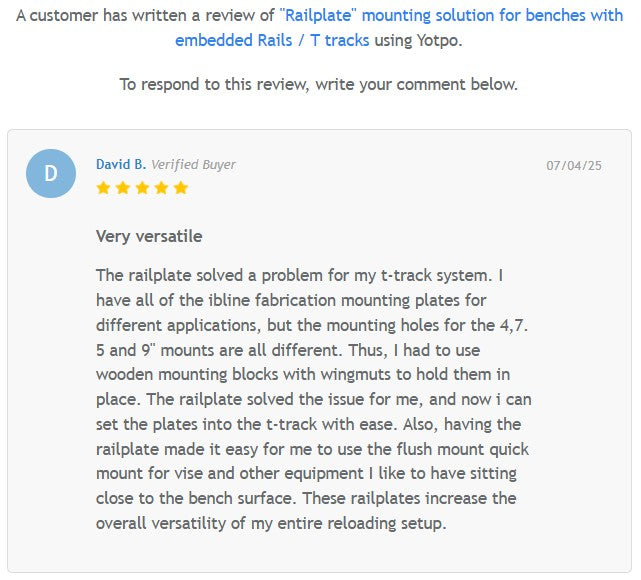The height and width of the screenshot is (580, 641).
Task: Click the "Verified Buyer" label
Action: pyautogui.click(x=193, y=164)
